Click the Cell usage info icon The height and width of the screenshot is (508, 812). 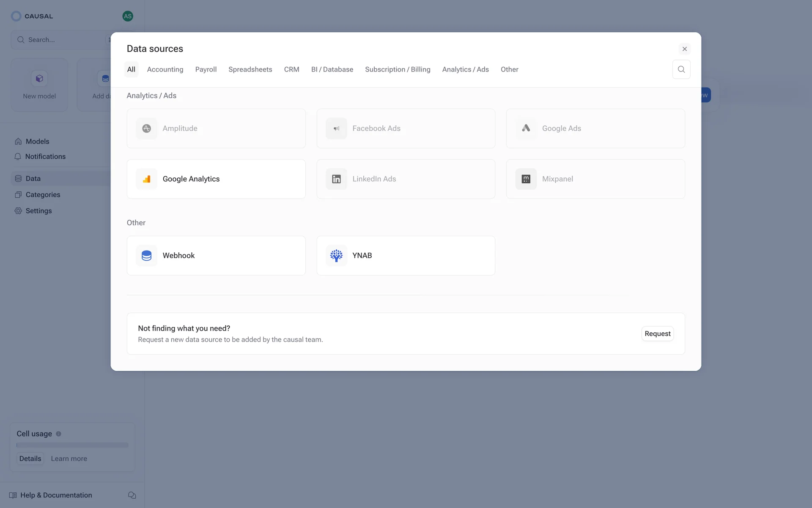pos(59,434)
